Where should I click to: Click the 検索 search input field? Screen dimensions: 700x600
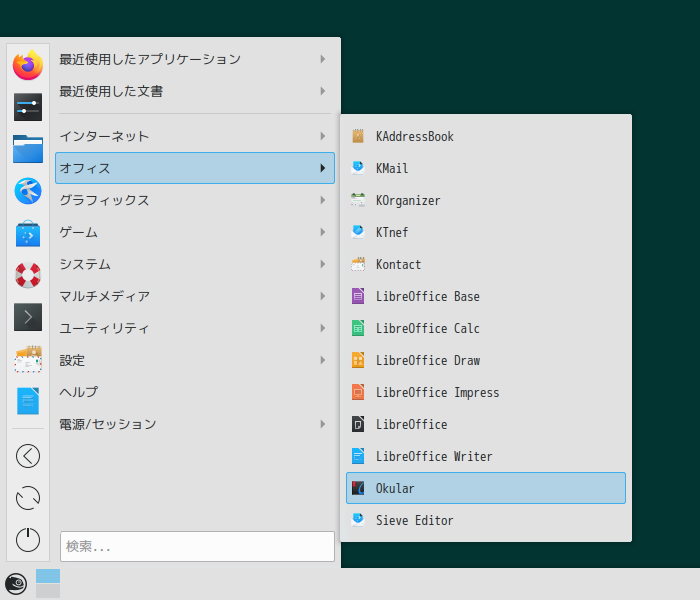[x=197, y=546]
